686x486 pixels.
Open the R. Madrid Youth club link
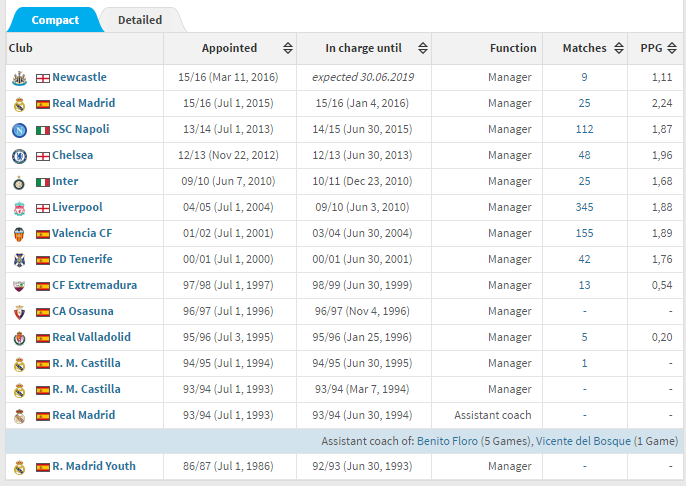pos(94,466)
